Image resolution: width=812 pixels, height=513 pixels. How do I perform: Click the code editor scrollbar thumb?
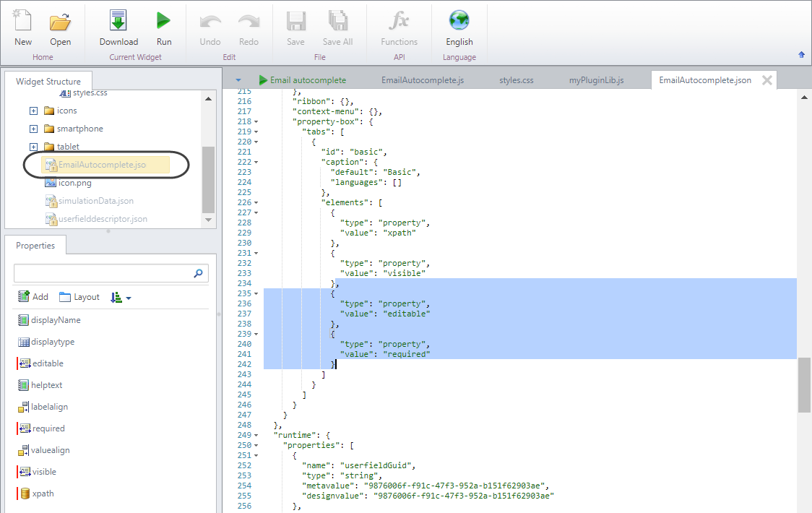coord(804,384)
